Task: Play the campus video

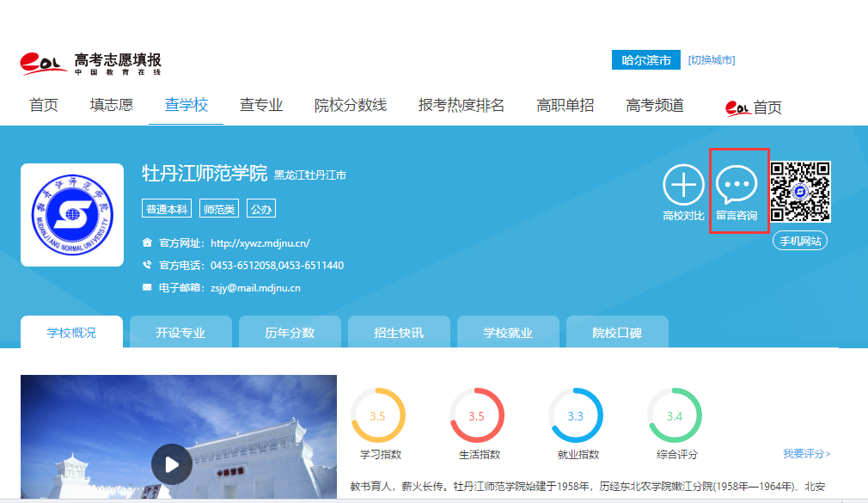Action: pos(172,464)
